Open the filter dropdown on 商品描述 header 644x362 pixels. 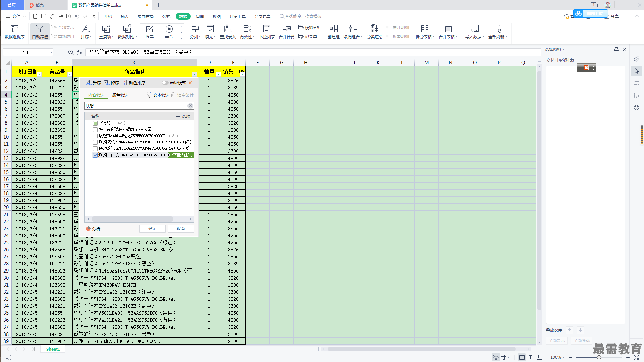[194, 74]
